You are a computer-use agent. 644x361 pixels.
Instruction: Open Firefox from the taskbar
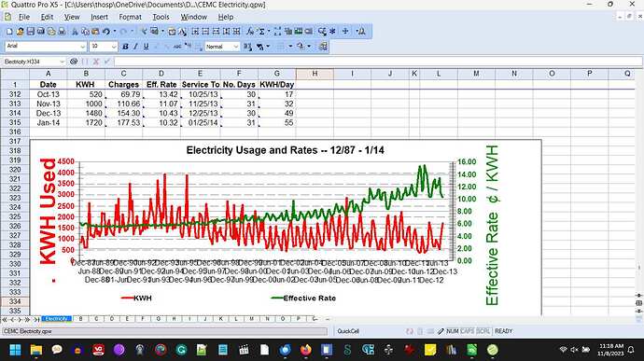click(305, 350)
